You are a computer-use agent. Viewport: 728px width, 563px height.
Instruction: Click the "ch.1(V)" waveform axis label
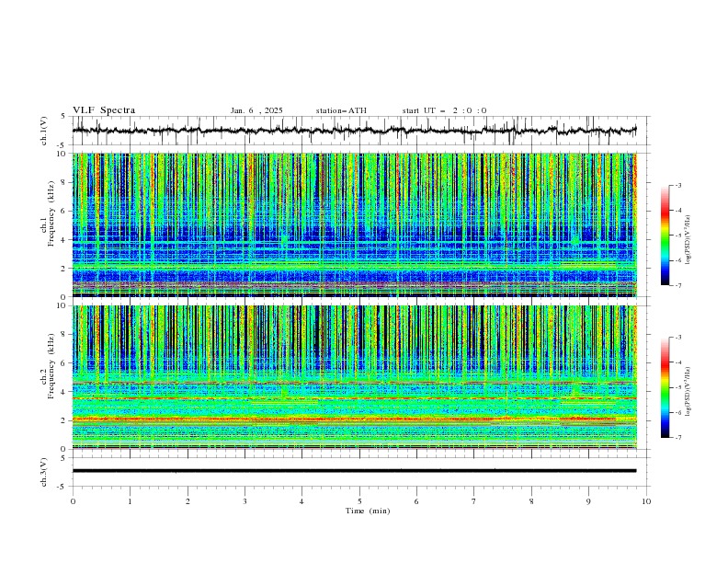(44, 131)
